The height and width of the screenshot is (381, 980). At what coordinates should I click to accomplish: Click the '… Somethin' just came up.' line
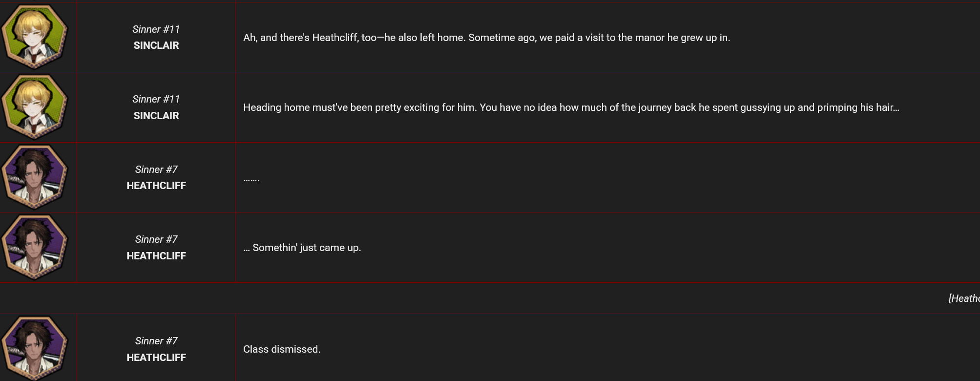(x=302, y=248)
